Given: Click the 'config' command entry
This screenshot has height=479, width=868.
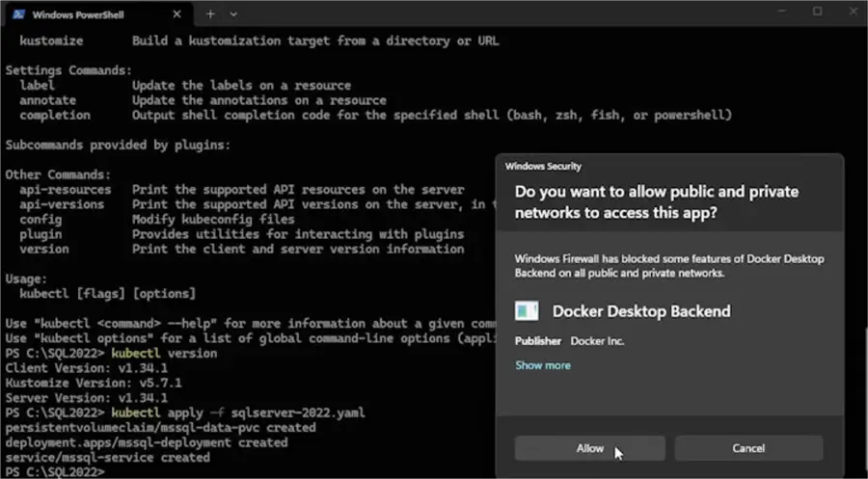Looking at the screenshot, I should [x=41, y=220].
